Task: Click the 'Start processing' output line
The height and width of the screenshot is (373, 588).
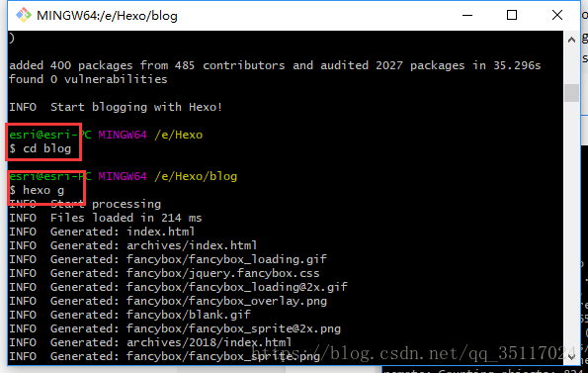Action: coord(85,204)
